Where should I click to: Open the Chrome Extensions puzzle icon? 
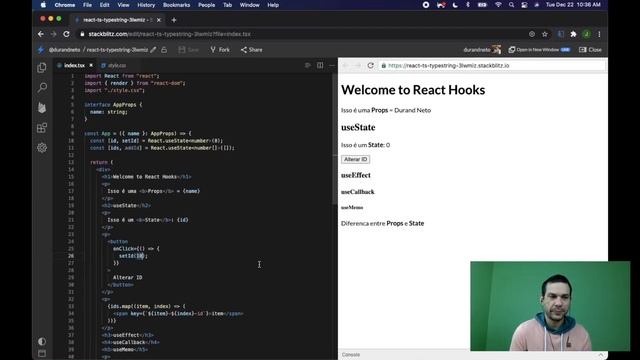pos(573,34)
